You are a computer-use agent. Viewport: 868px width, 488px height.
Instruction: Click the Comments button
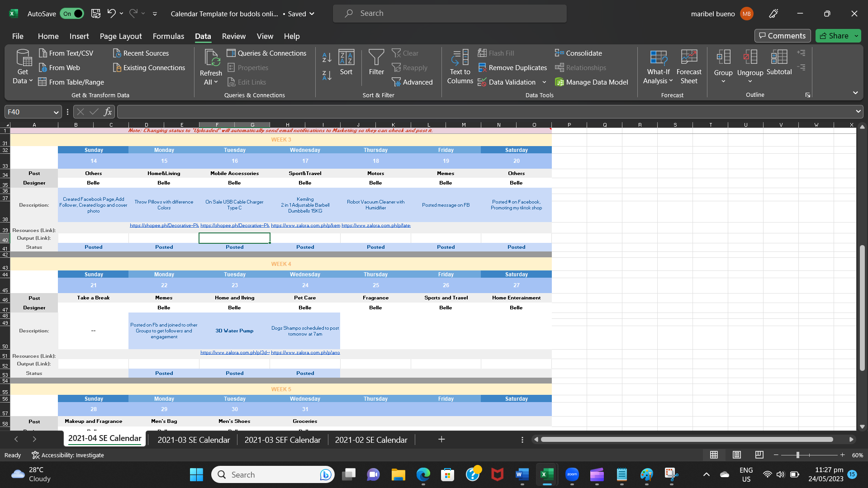click(x=782, y=36)
